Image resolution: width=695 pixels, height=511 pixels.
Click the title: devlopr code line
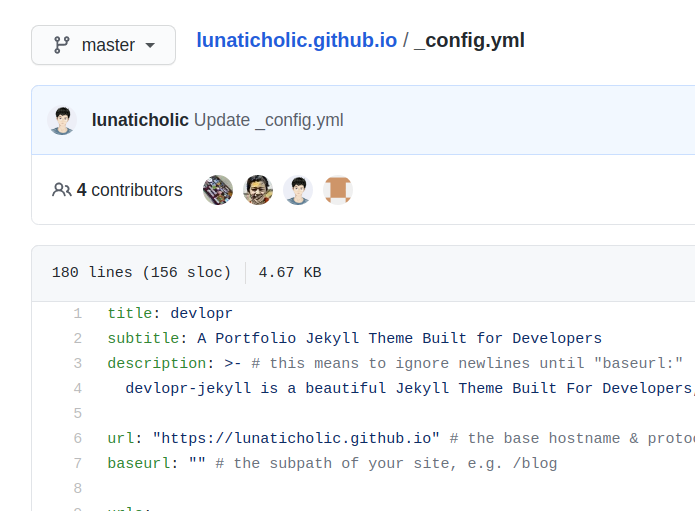170,313
